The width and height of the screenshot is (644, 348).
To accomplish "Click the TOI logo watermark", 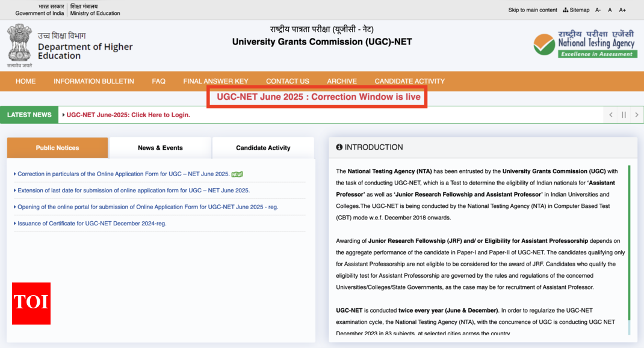I will 31,304.
